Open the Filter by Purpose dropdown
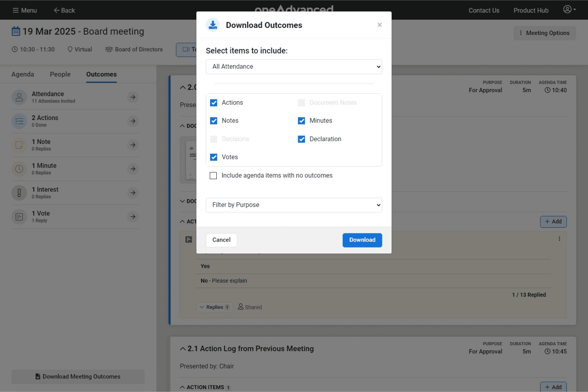This screenshot has height=392, width=588. tap(294, 205)
